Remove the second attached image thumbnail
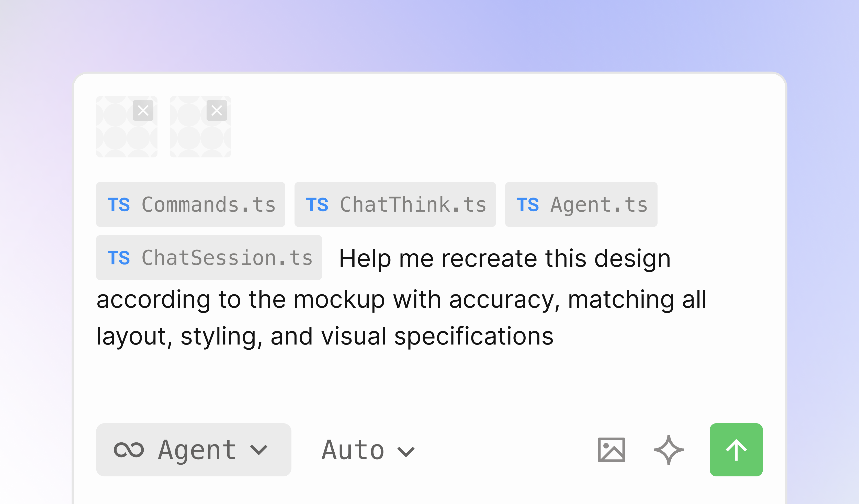 point(217,110)
